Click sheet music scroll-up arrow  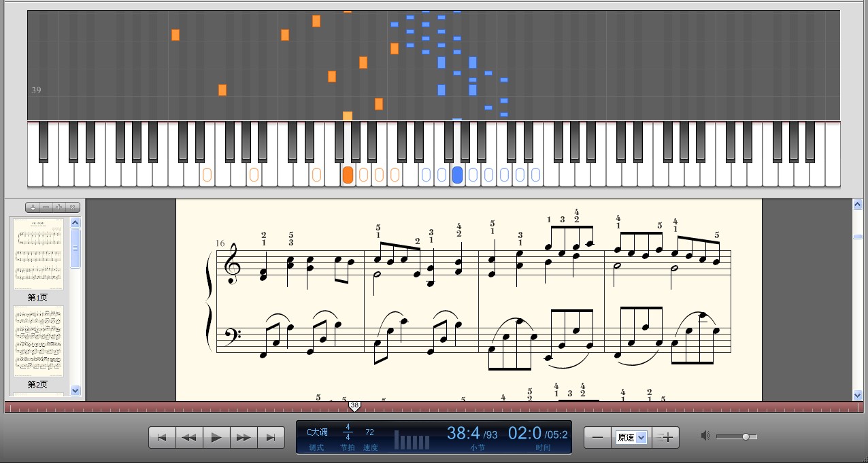click(x=858, y=204)
